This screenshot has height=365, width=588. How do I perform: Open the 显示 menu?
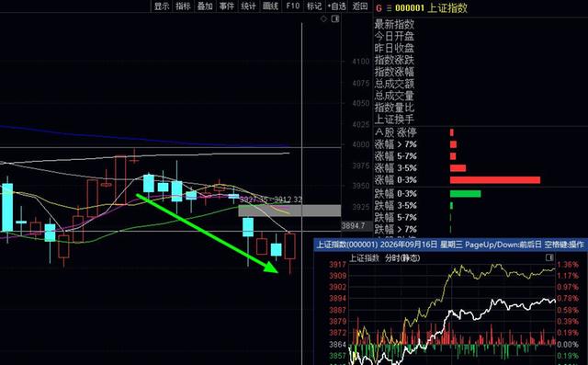click(162, 6)
